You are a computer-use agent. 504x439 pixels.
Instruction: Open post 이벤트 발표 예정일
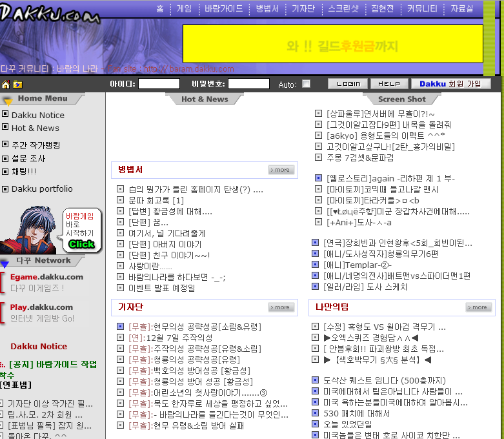pyautogui.click(x=162, y=288)
